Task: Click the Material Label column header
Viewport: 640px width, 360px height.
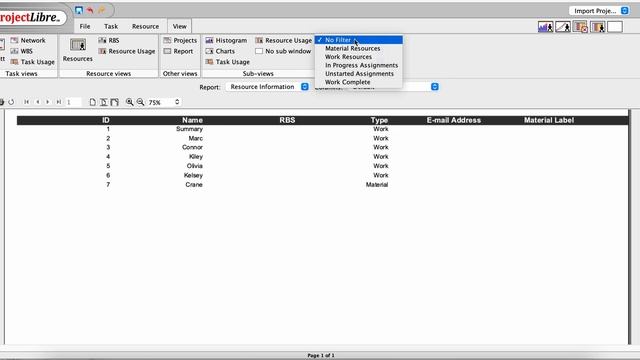Action: (x=549, y=120)
